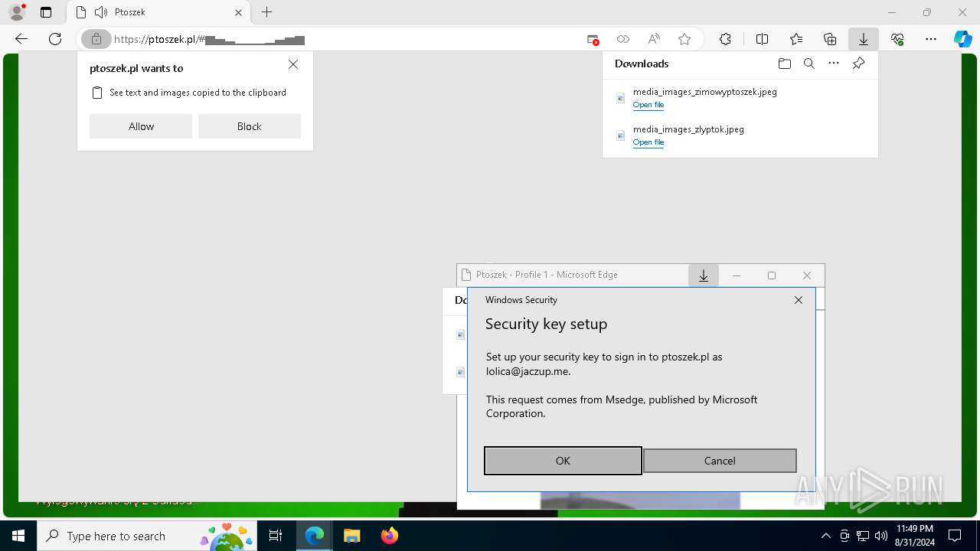The image size is (980, 551).
Task: Open the Favorites list icon
Action: [x=796, y=39]
